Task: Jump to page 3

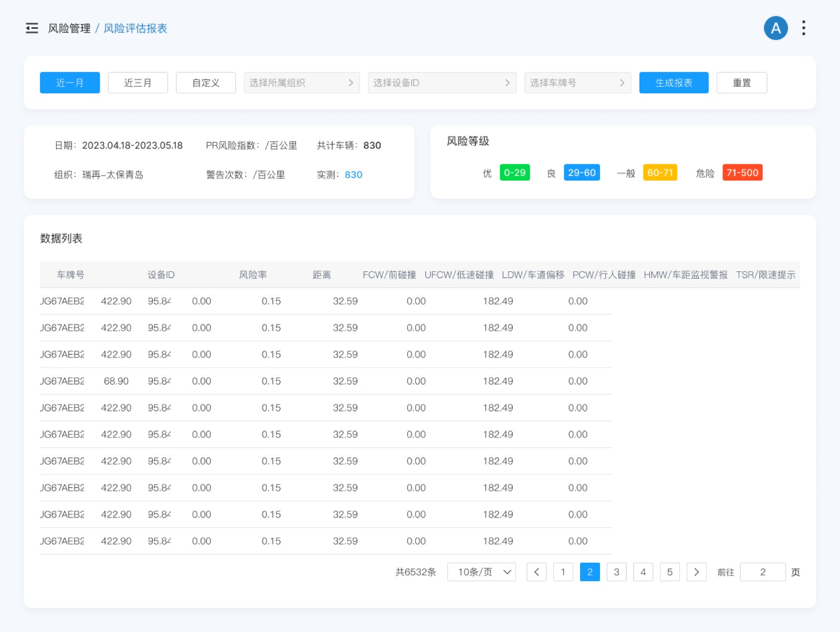Action: point(617,572)
